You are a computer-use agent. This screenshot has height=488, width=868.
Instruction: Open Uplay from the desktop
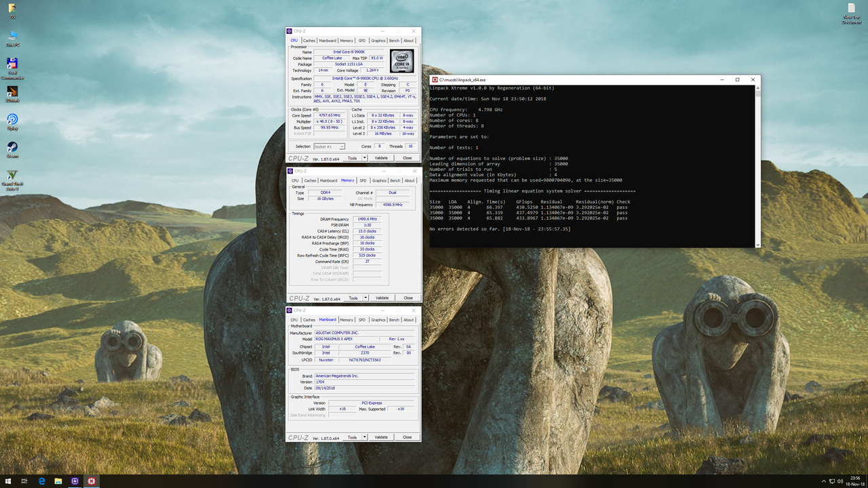(x=12, y=118)
